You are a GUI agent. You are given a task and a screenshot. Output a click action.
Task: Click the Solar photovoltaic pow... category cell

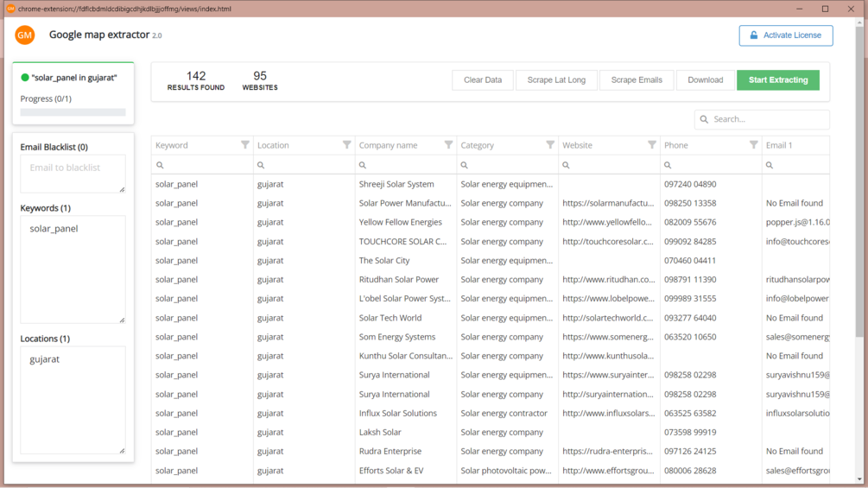pos(508,471)
